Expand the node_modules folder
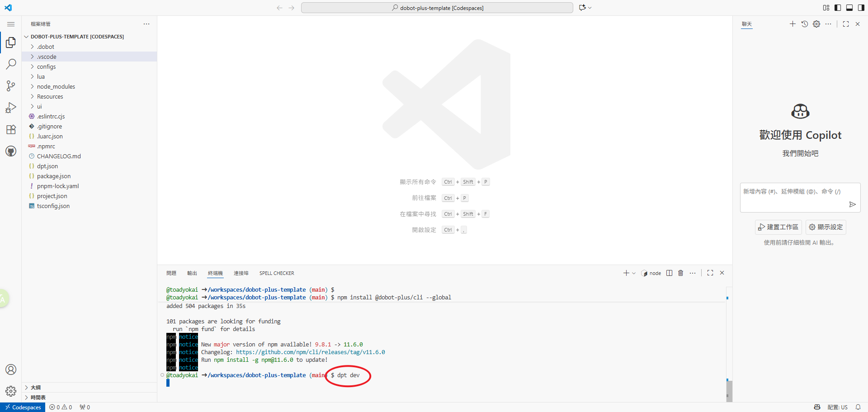Image resolution: width=868 pixels, height=412 pixels. click(x=56, y=87)
